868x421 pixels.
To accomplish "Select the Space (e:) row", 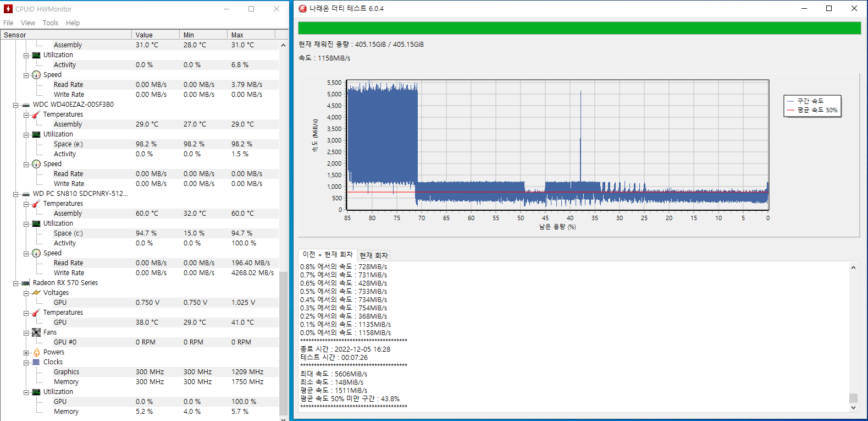I will pos(140,144).
